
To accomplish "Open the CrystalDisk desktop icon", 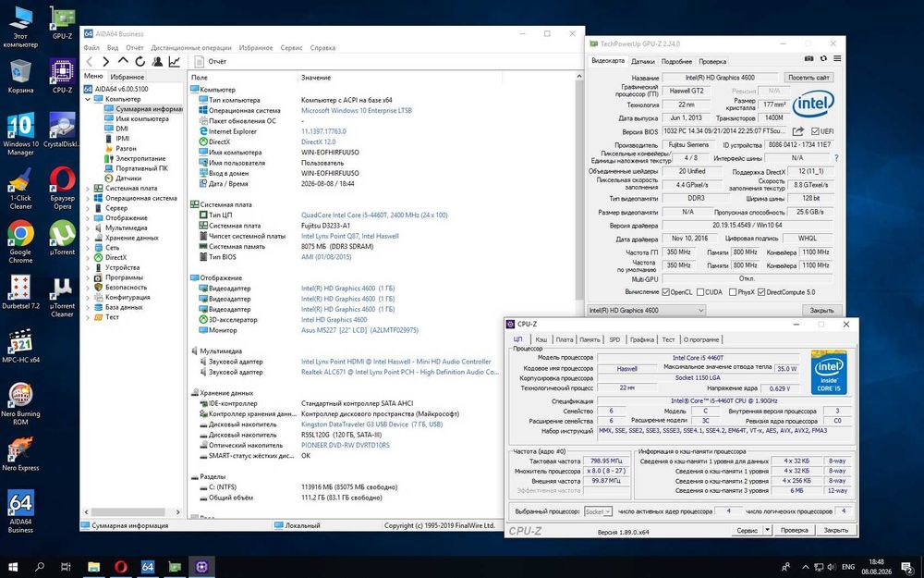I will [62, 130].
